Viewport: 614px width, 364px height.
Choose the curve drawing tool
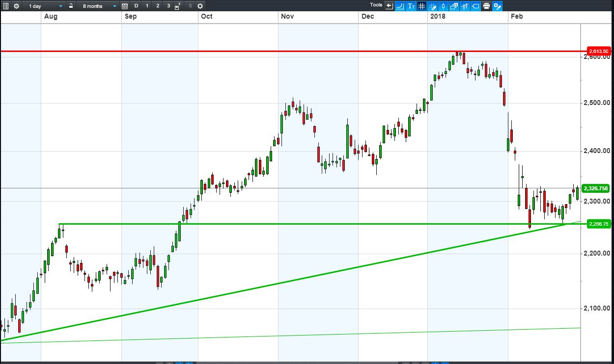point(400,6)
